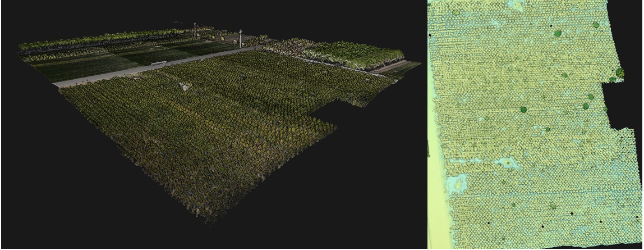Click the pale bare spot with a dark center
644x250 pixels.
click(509, 163)
